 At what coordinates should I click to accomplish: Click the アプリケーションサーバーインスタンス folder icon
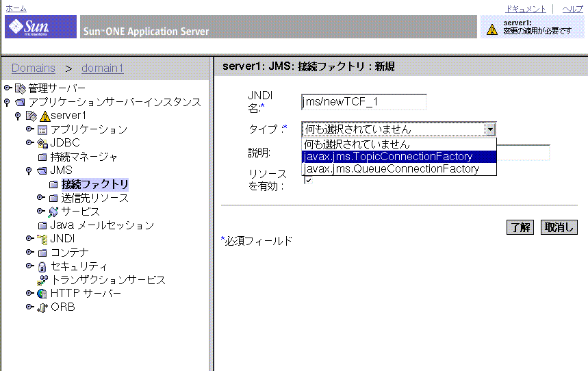point(21,102)
